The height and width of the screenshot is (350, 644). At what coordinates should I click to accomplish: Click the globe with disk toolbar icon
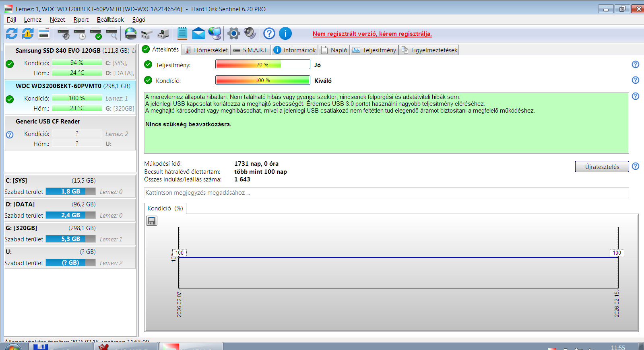130,33
